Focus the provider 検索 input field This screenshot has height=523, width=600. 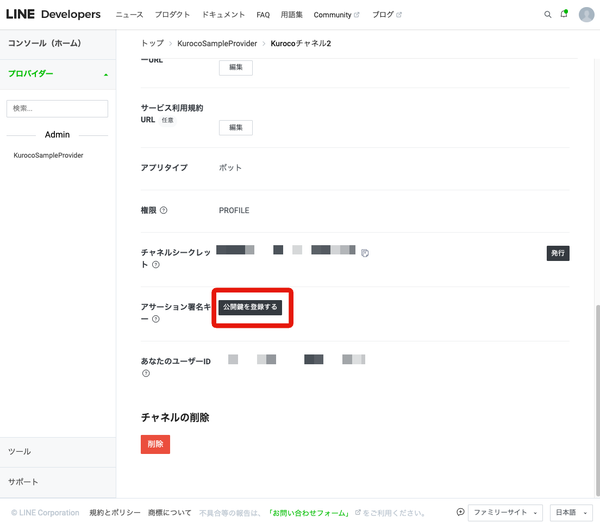57,109
